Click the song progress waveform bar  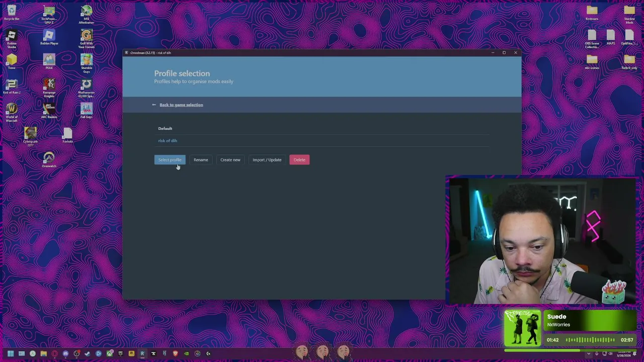point(591,340)
